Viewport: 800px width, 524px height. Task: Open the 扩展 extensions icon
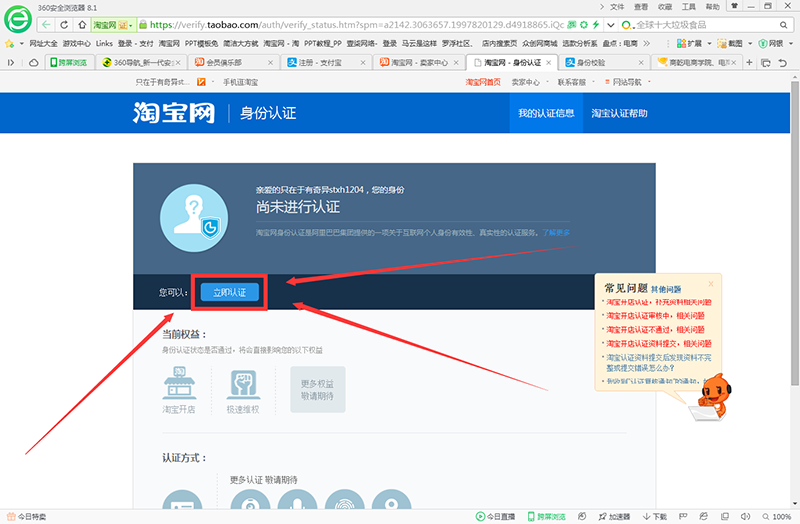click(689, 43)
